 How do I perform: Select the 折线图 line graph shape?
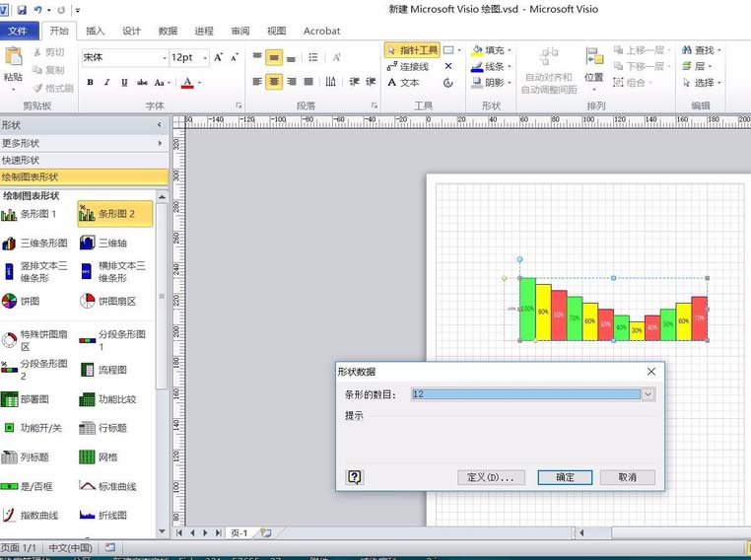pyautogui.click(x=103, y=515)
